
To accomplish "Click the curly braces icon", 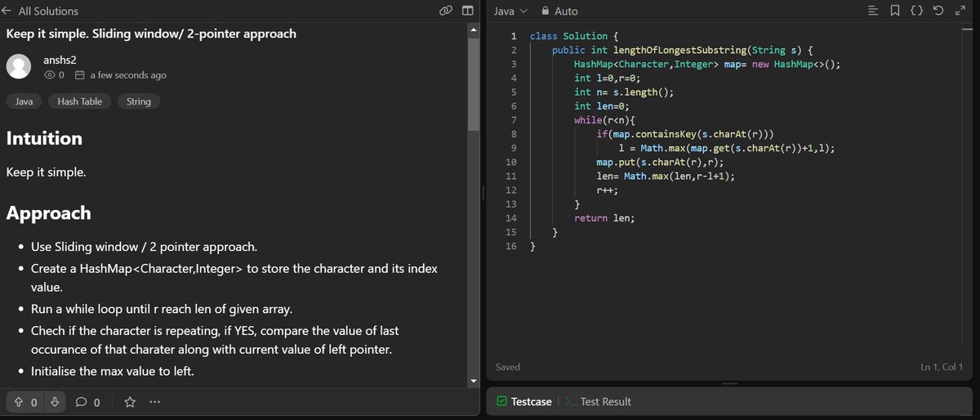I will tap(917, 11).
